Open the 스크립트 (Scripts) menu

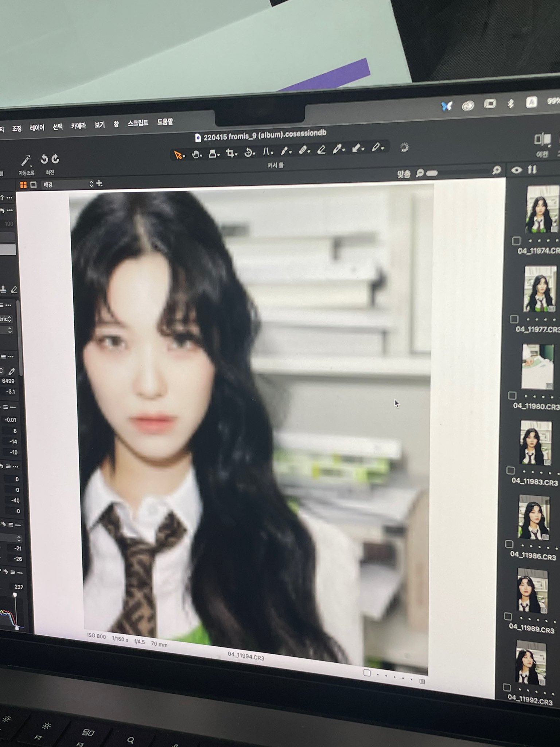tap(138, 123)
